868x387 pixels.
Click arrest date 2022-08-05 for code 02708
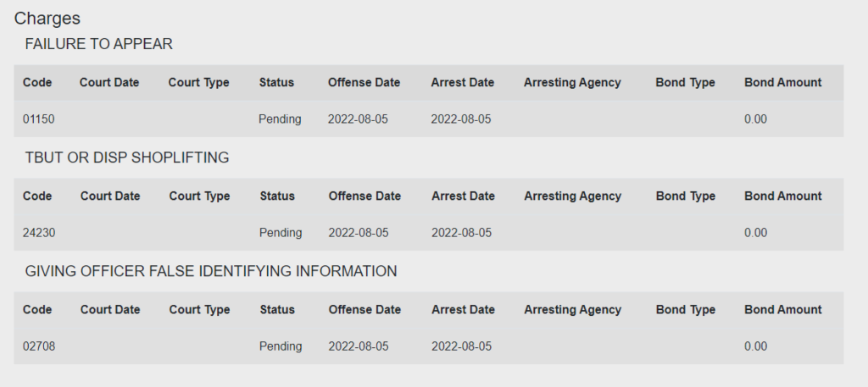coord(461,346)
